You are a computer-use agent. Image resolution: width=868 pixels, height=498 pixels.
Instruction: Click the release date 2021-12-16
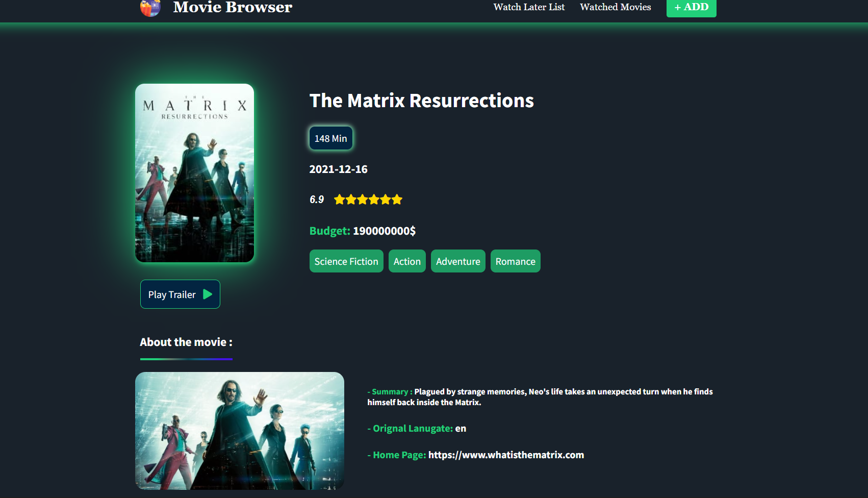click(x=339, y=169)
